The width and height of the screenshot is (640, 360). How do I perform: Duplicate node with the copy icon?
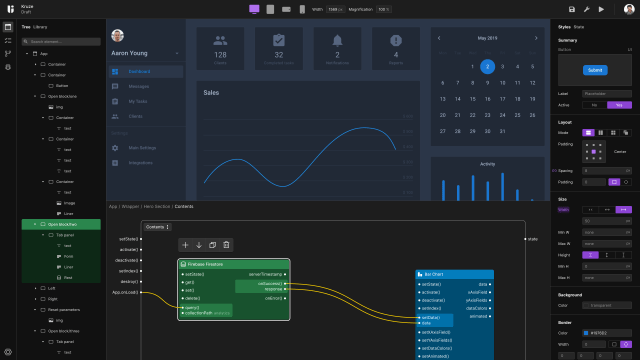(212, 245)
